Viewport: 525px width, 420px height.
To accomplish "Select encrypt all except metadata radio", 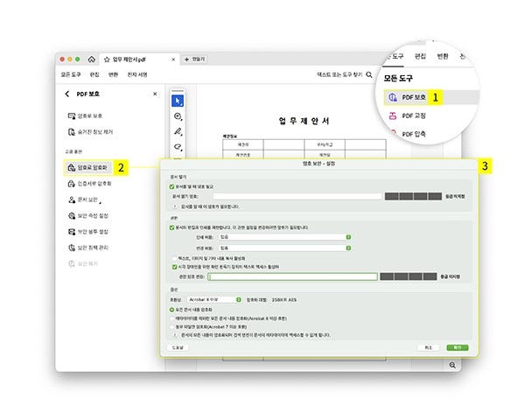I will [x=172, y=318].
